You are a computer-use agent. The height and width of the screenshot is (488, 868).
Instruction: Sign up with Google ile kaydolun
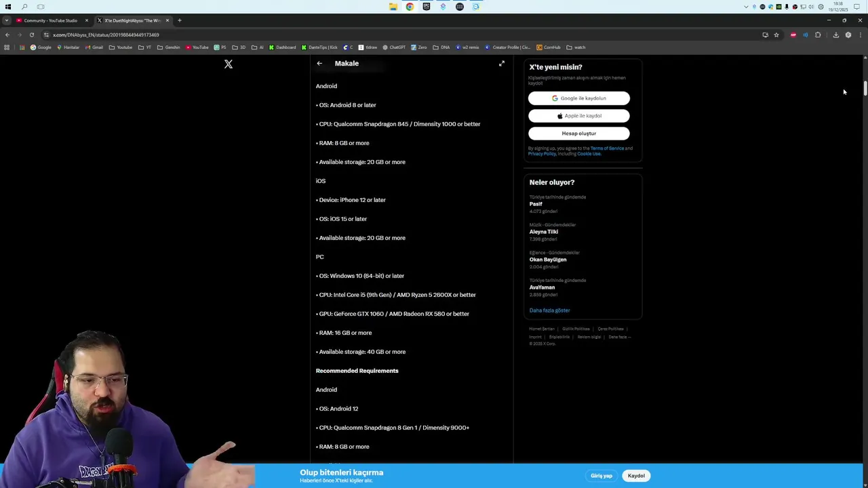579,98
